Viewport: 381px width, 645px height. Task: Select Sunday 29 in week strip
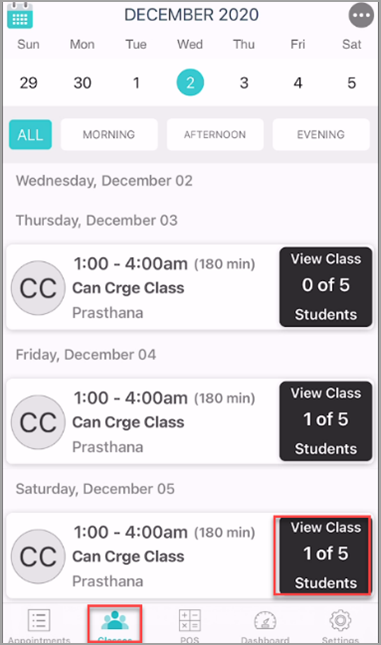(x=28, y=83)
